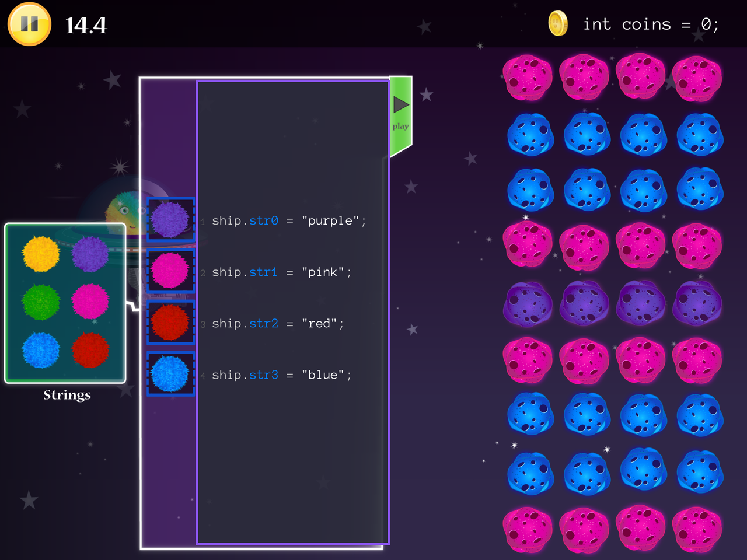Click code line ship.str0 = "purple";
The image size is (747, 560).
289,221
